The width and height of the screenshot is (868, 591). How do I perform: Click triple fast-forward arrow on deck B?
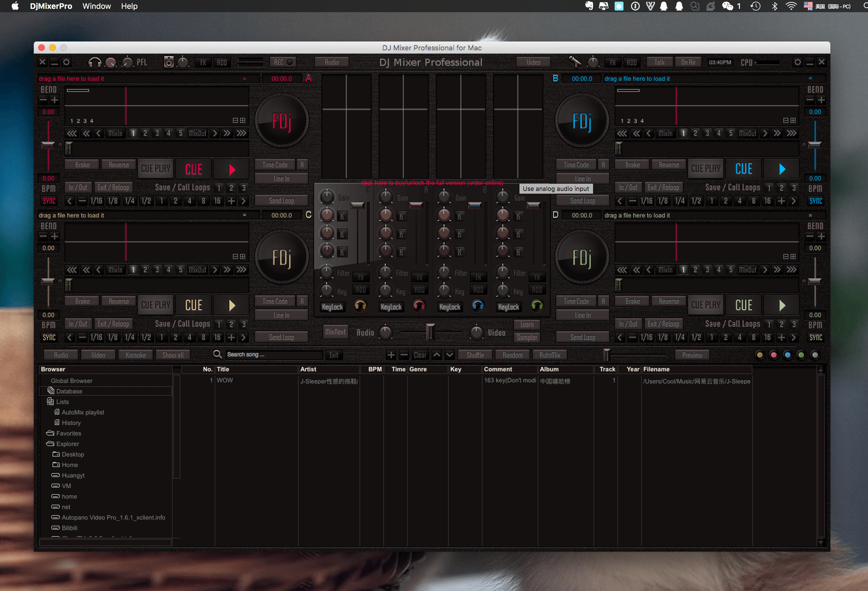pos(791,133)
